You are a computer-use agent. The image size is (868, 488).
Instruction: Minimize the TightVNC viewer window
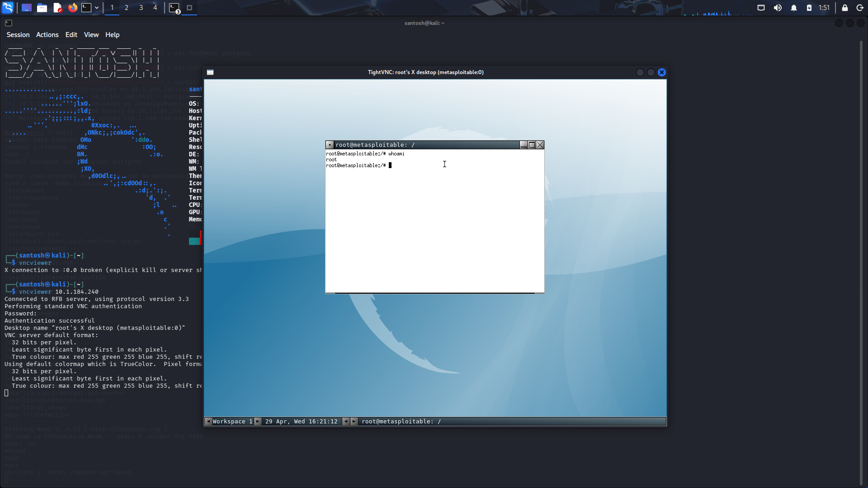pos(640,72)
